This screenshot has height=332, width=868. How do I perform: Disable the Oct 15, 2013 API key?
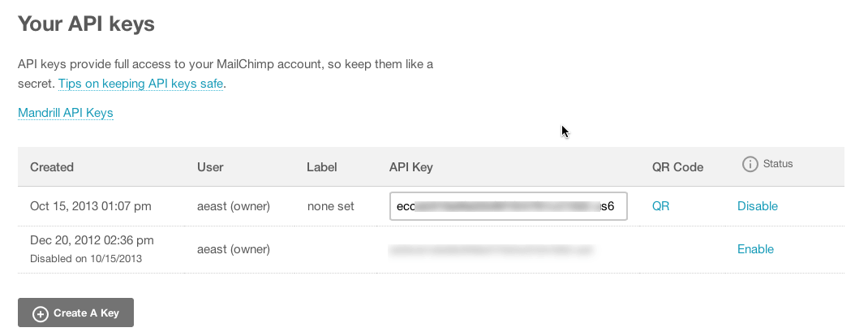[x=758, y=206]
